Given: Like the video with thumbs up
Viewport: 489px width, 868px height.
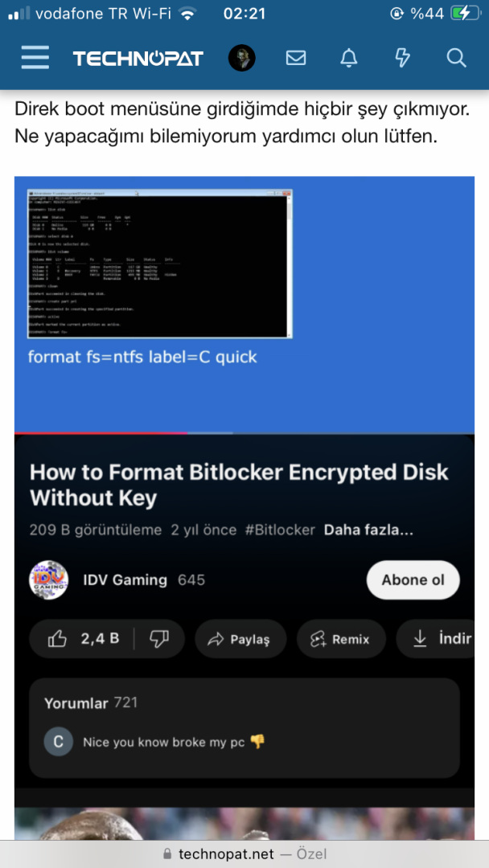Looking at the screenshot, I should pos(82,639).
